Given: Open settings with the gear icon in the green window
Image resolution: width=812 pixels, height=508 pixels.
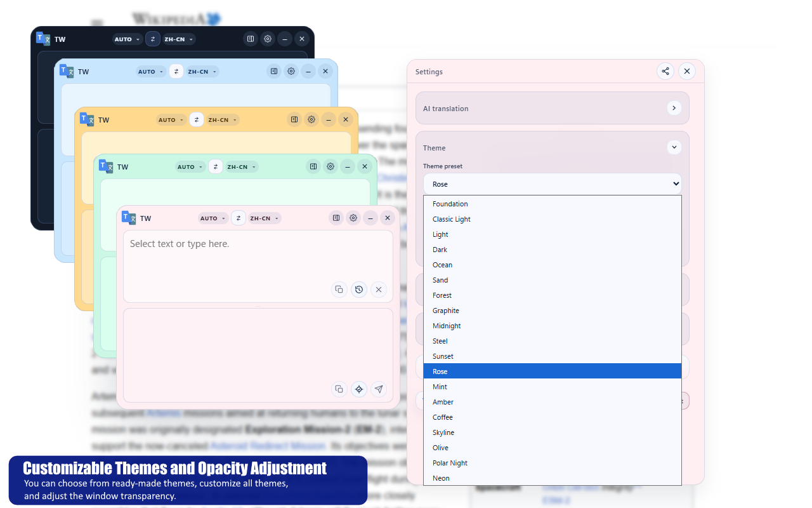Looking at the screenshot, I should pos(330,166).
